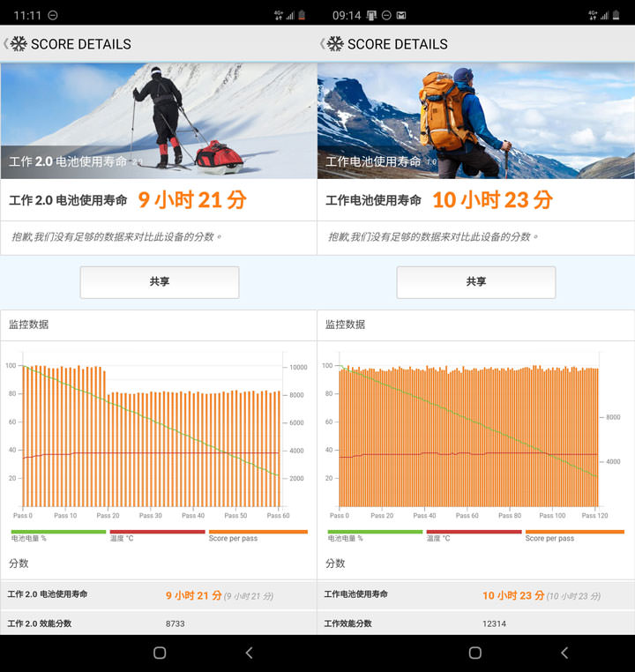Open the mail notification icon in right status bar
Screen dimensions: 635x672
click(x=401, y=15)
